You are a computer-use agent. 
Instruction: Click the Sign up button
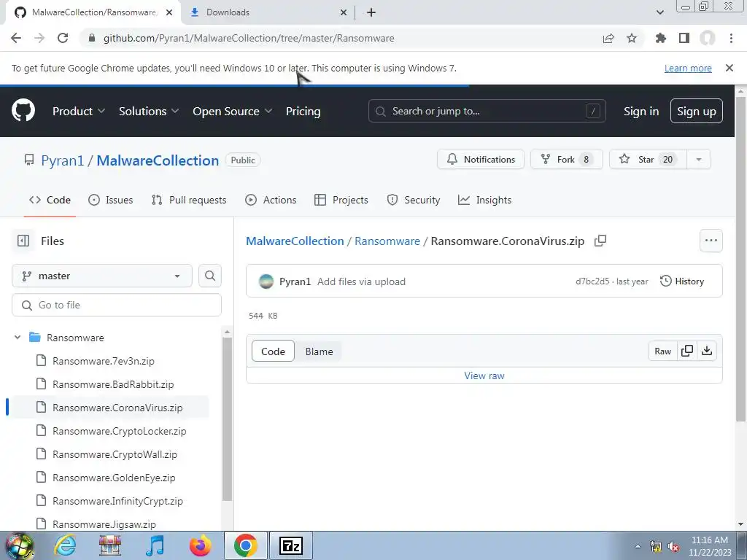click(696, 111)
